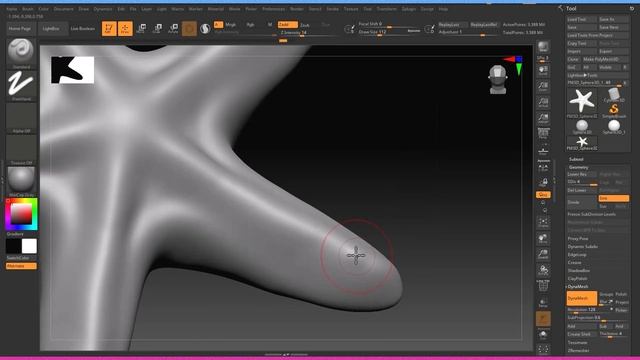Click Make PolyMesh3D button
This screenshot has height=360, width=640.
pyautogui.click(x=605, y=59)
